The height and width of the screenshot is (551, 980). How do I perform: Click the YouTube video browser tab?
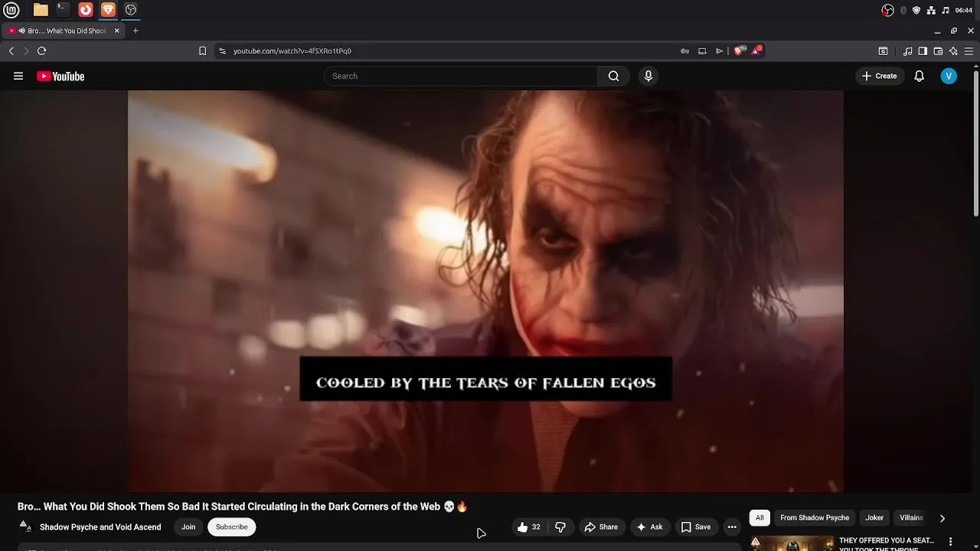click(x=64, y=31)
